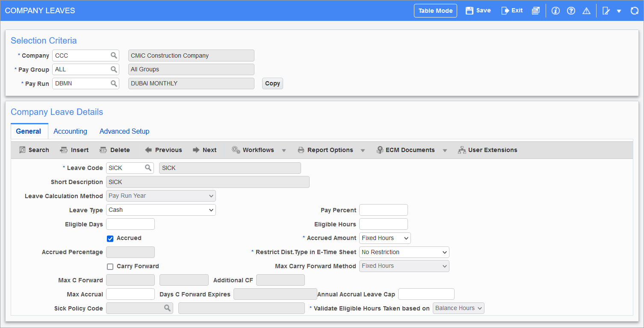Click the warning triangle icon in the header

(586, 11)
